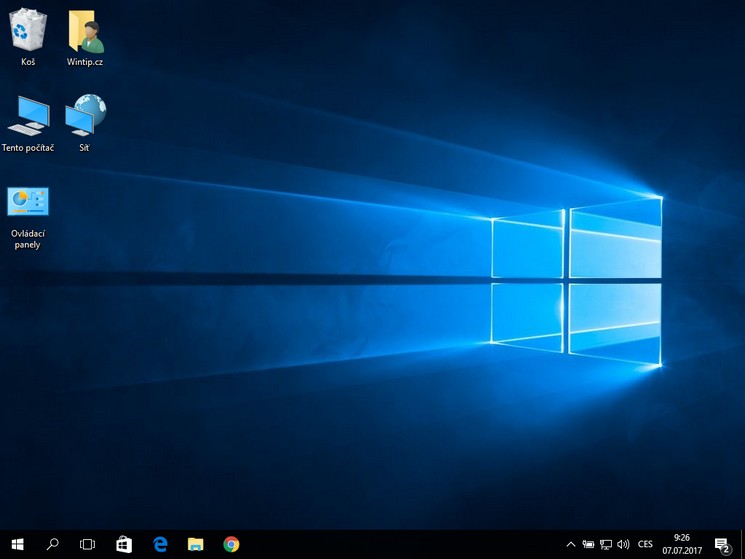
Task: Click the Show desktop sliver at the taskbar's far end
Action: click(x=742, y=544)
